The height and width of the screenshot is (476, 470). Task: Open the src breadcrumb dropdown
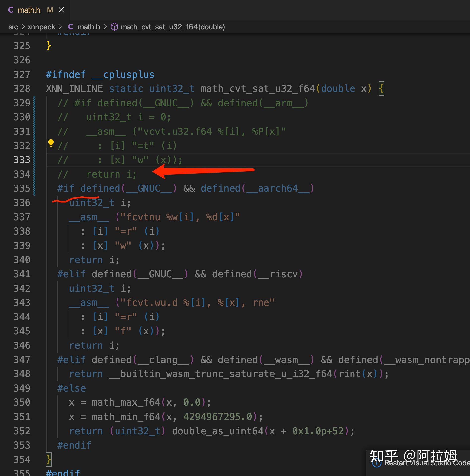point(14,27)
